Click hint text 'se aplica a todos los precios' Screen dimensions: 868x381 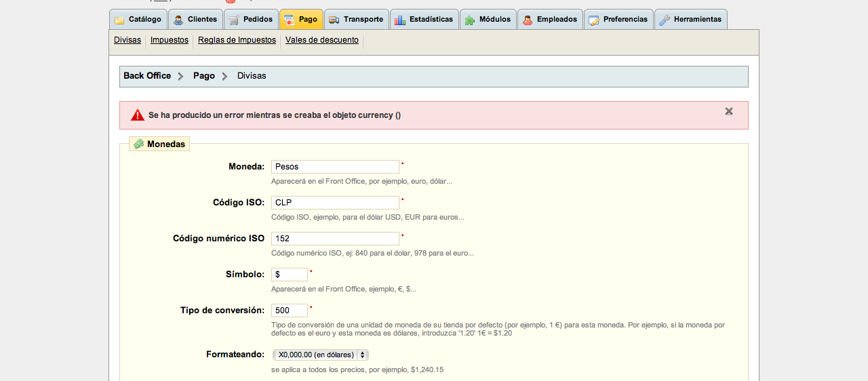[x=357, y=370]
